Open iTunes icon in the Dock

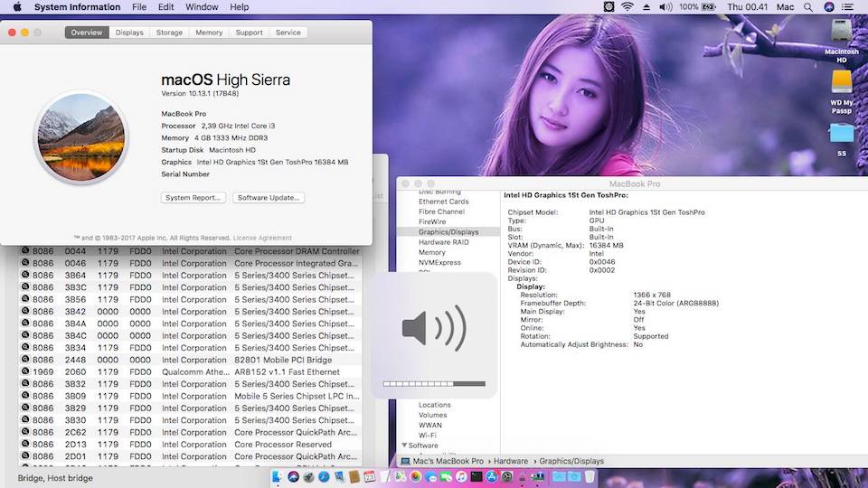coord(461,476)
